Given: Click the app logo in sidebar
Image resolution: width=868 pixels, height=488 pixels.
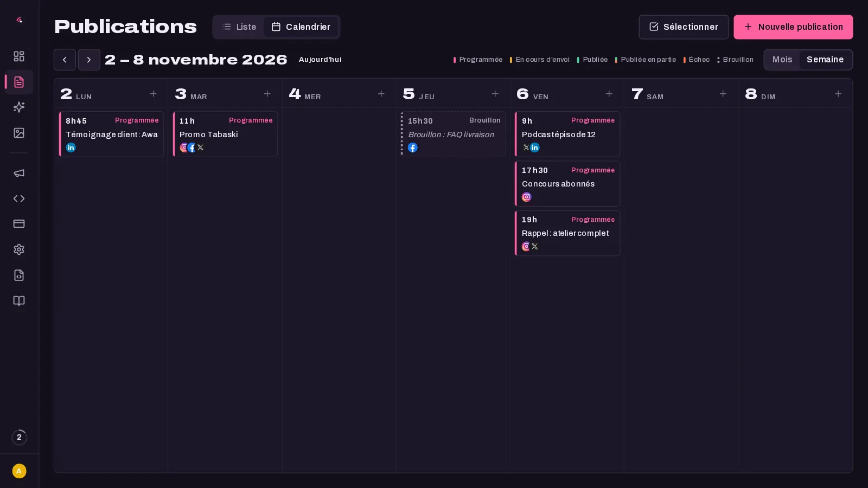Looking at the screenshot, I should click(x=19, y=20).
